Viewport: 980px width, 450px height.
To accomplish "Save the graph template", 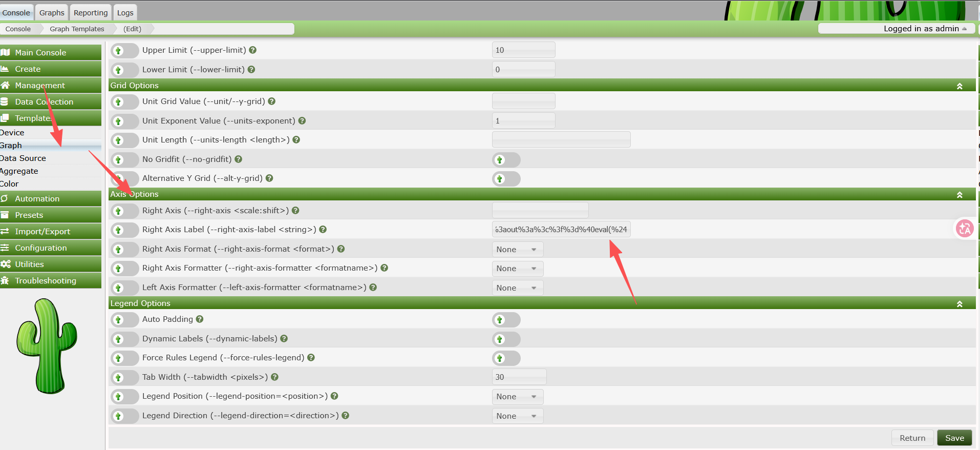I will coord(954,438).
